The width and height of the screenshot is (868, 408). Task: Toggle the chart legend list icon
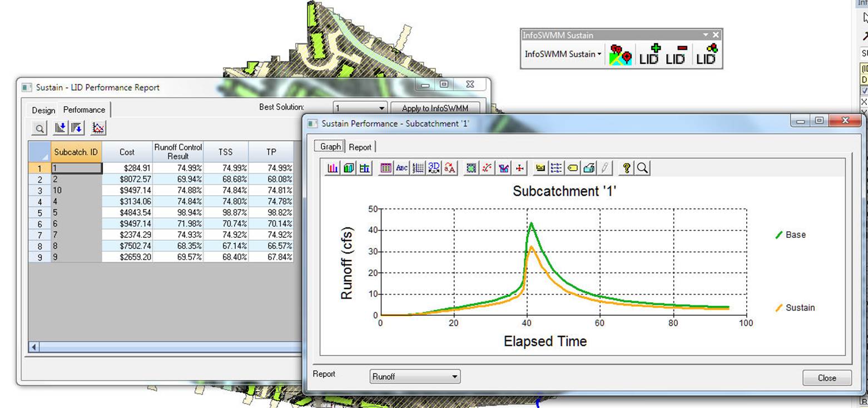(557, 168)
